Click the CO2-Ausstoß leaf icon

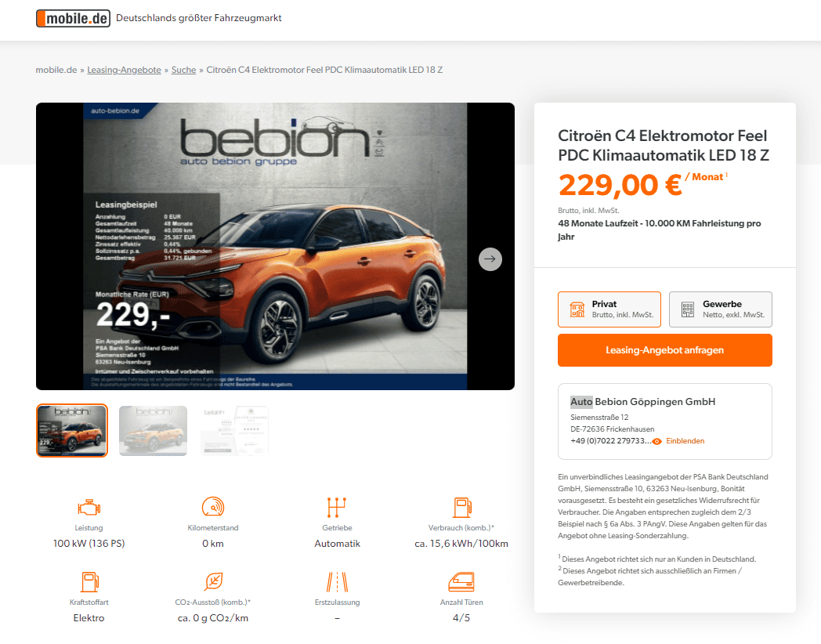click(x=213, y=581)
